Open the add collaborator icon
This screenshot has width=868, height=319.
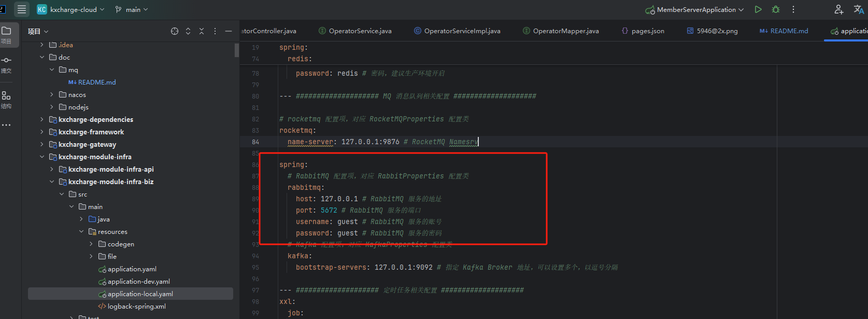tap(838, 9)
